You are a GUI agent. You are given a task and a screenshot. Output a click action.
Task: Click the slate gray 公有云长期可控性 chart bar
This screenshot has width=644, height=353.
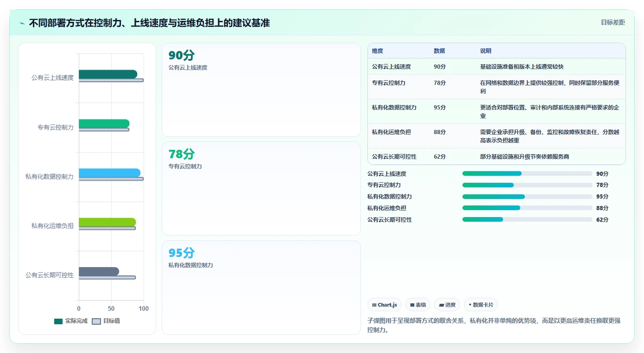99,271
